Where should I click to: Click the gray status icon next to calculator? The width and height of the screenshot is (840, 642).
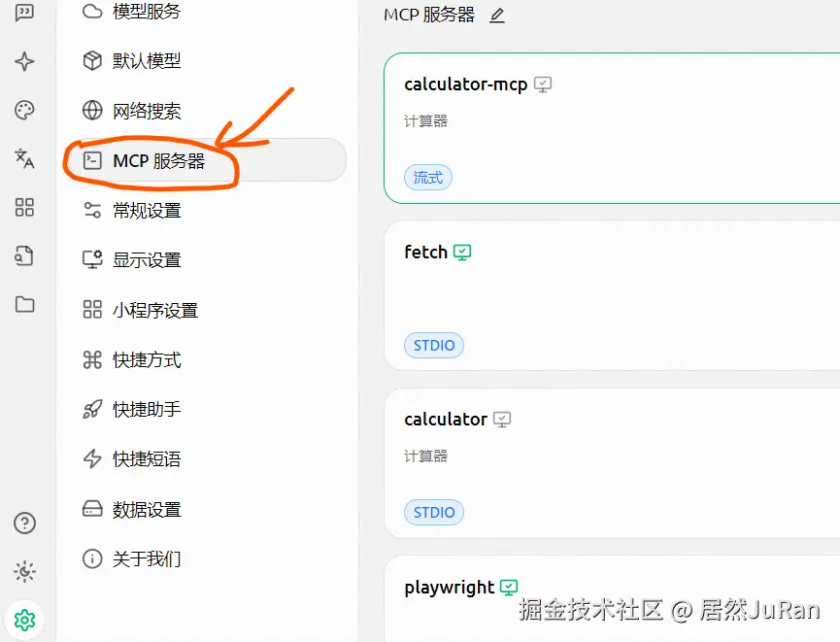(502, 419)
